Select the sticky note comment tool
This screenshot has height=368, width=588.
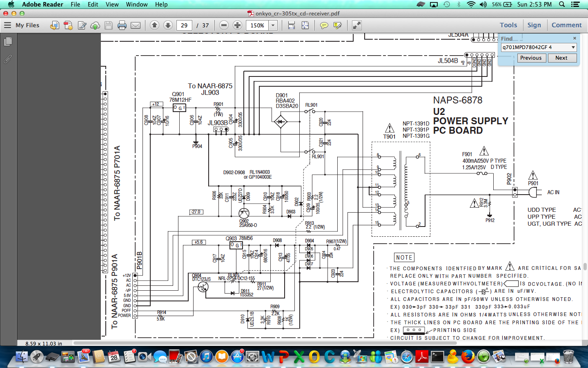pyautogui.click(x=324, y=25)
